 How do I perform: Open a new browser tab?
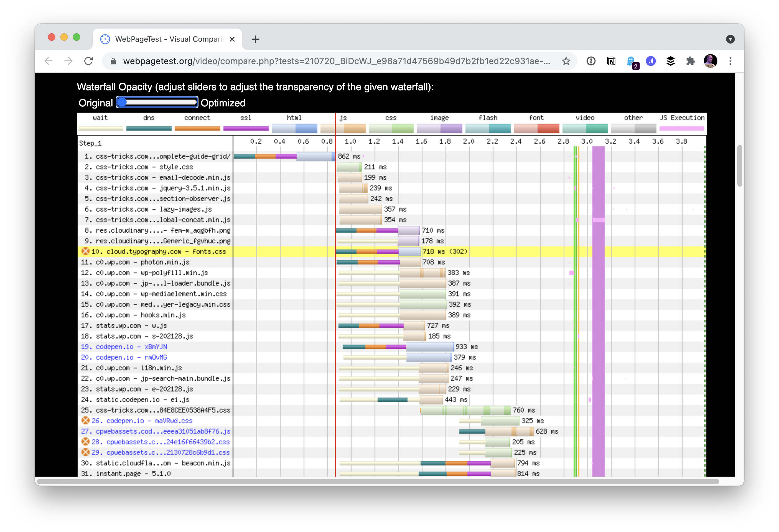255,39
